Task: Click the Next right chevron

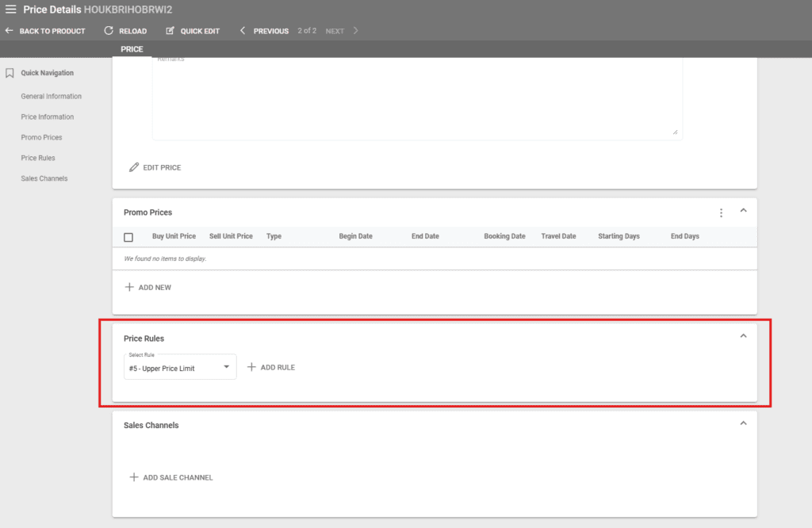Action: pos(356,31)
